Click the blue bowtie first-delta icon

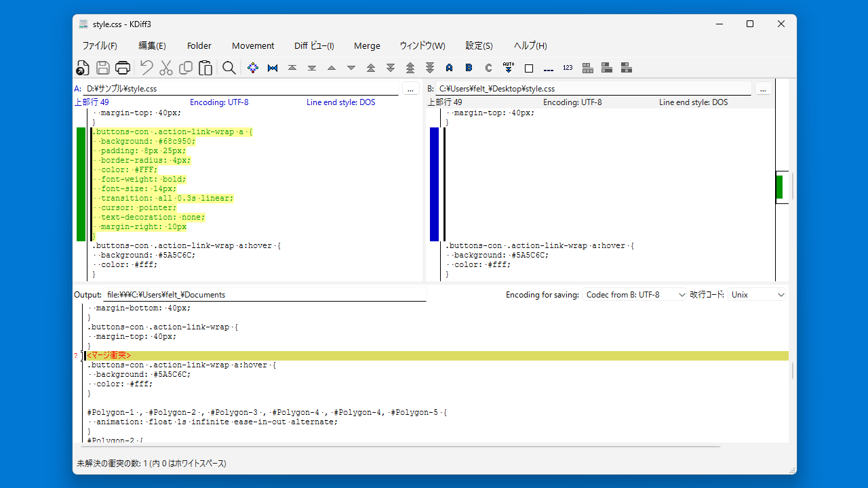(273, 68)
